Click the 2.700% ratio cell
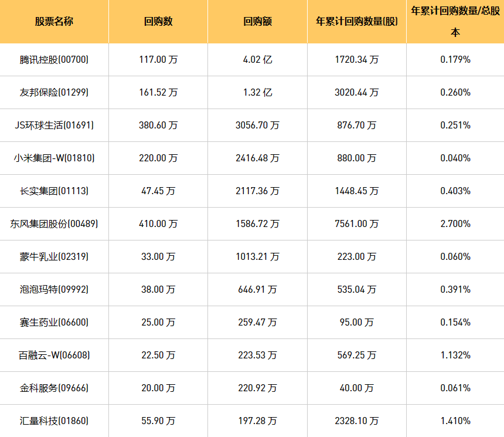Image resolution: width=504 pixels, height=437 pixels. click(x=455, y=223)
